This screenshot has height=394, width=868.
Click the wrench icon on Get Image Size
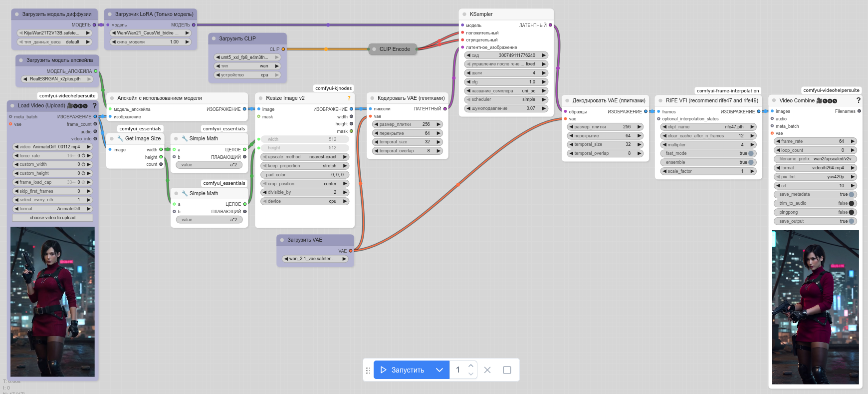point(120,138)
